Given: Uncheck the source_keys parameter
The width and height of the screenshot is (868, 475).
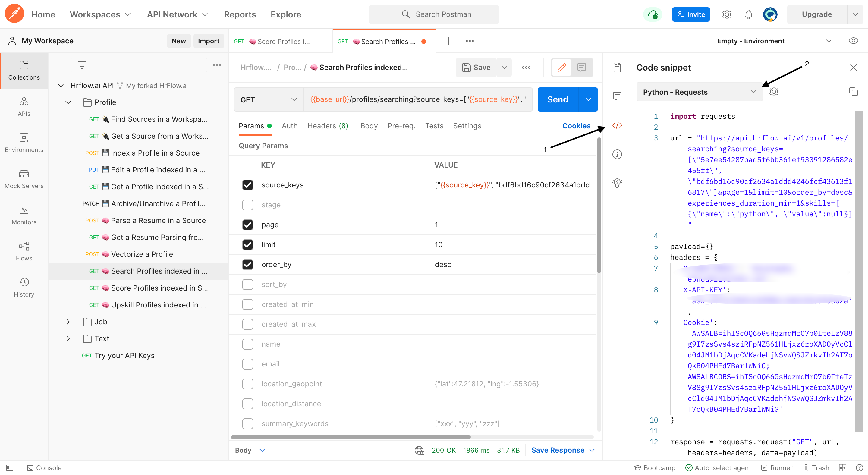Looking at the screenshot, I should click(248, 185).
